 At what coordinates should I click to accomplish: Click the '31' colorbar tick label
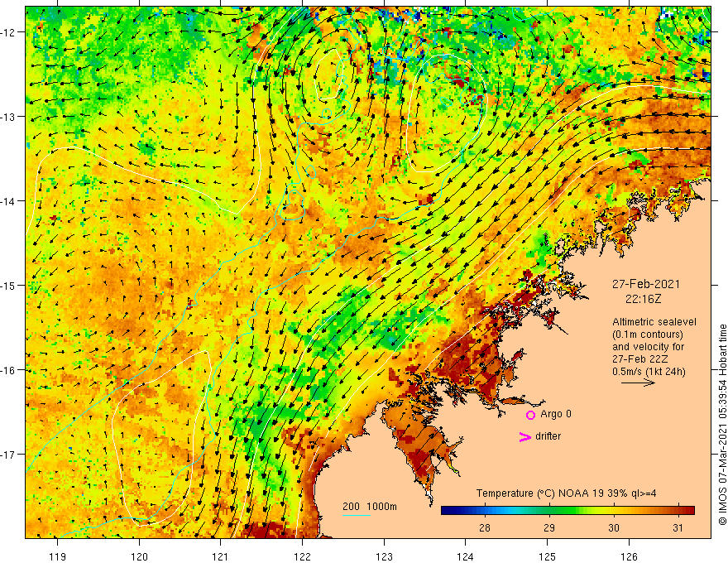[x=678, y=527]
